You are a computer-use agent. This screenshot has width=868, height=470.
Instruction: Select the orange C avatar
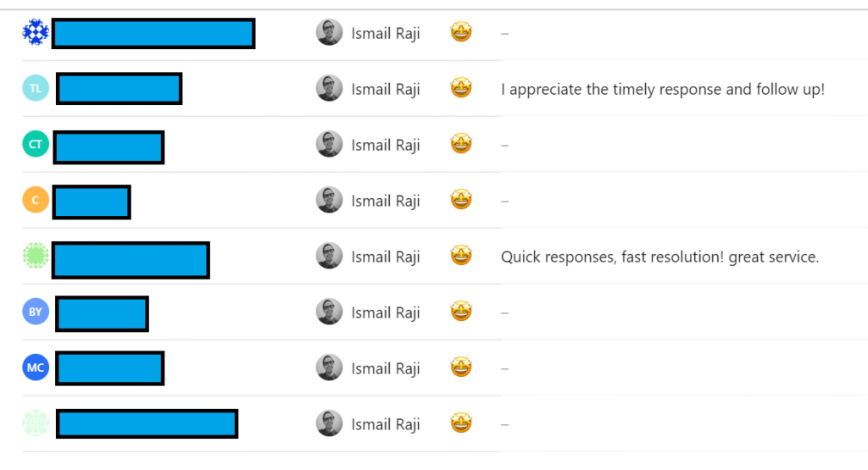click(36, 200)
